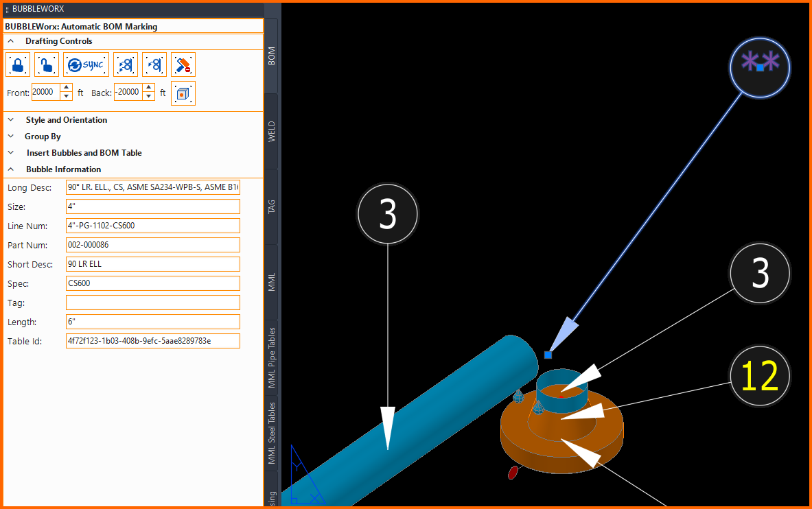Click the Long Desc: label
The height and width of the screenshot is (509, 812).
[x=30, y=187]
